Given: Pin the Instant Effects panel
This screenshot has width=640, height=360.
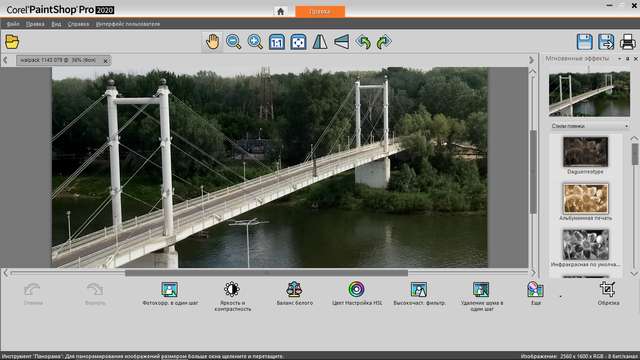Looking at the screenshot, I should (x=628, y=59).
